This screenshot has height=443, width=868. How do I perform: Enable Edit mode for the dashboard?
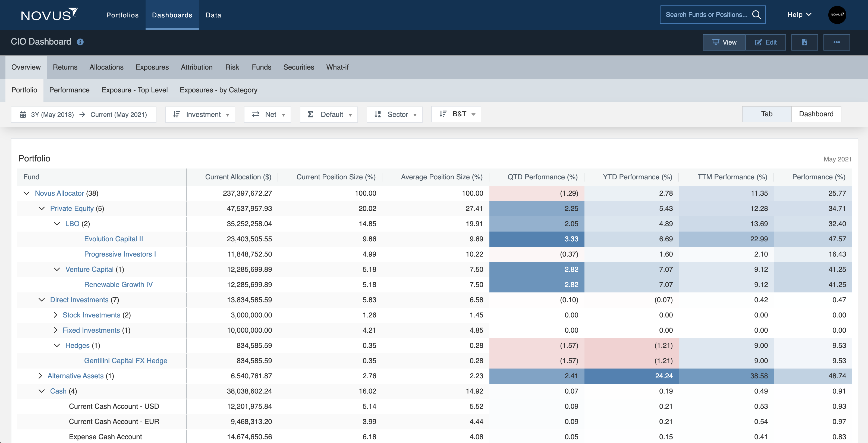[x=766, y=42]
